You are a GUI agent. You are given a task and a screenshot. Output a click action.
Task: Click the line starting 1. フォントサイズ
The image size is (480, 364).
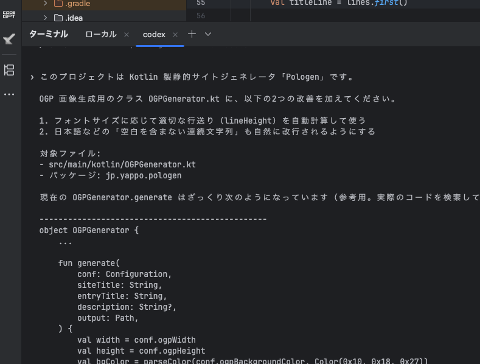click(203, 121)
